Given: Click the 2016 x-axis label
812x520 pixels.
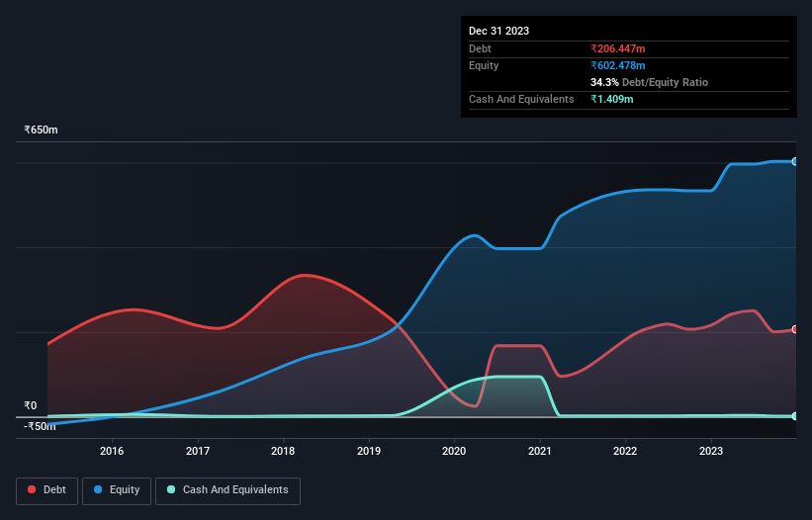Looking at the screenshot, I should 112,451.
